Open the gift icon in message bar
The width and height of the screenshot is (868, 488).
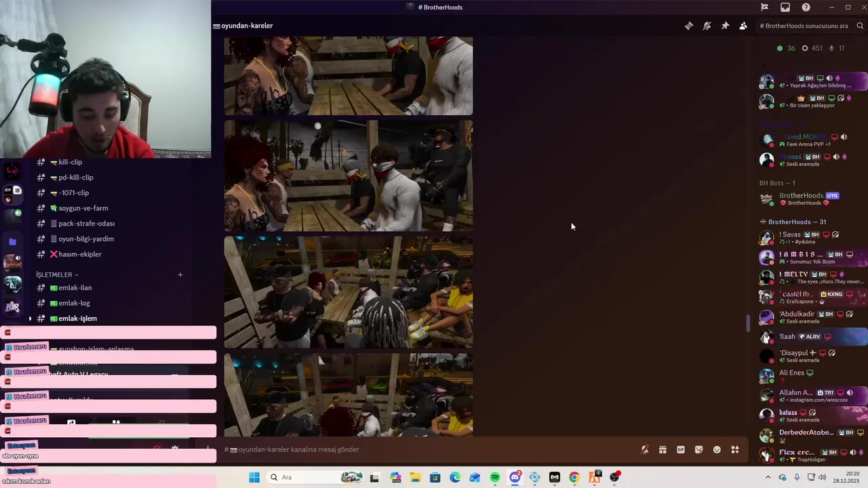663,449
